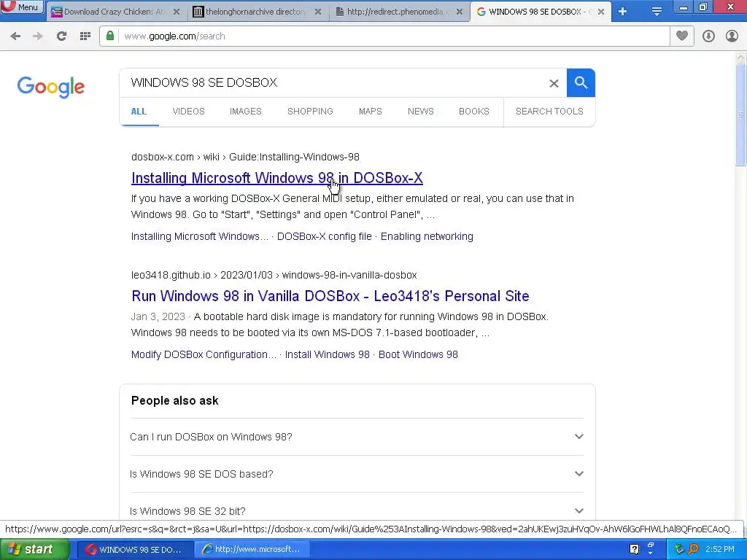Viewport: 747px width, 560px height.
Task: Open the 'Installing Microsoft Windows...' sitelink
Action: 200,237
